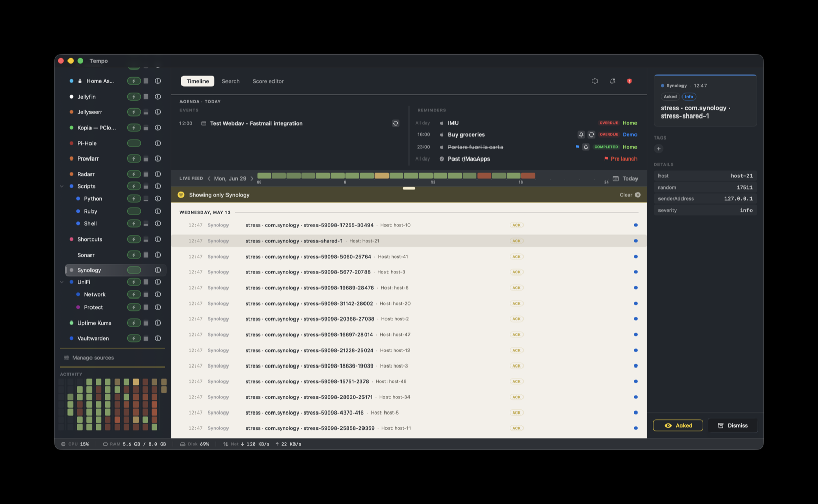
Task: Click the RAM usage indicator in the status bar
Action: click(134, 444)
